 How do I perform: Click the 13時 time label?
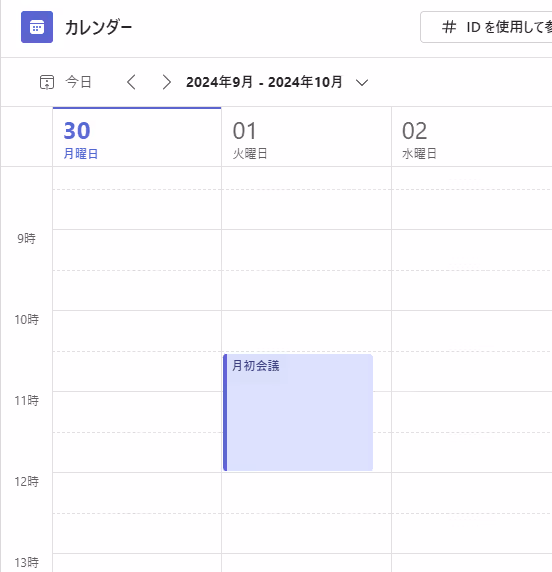(x=27, y=563)
